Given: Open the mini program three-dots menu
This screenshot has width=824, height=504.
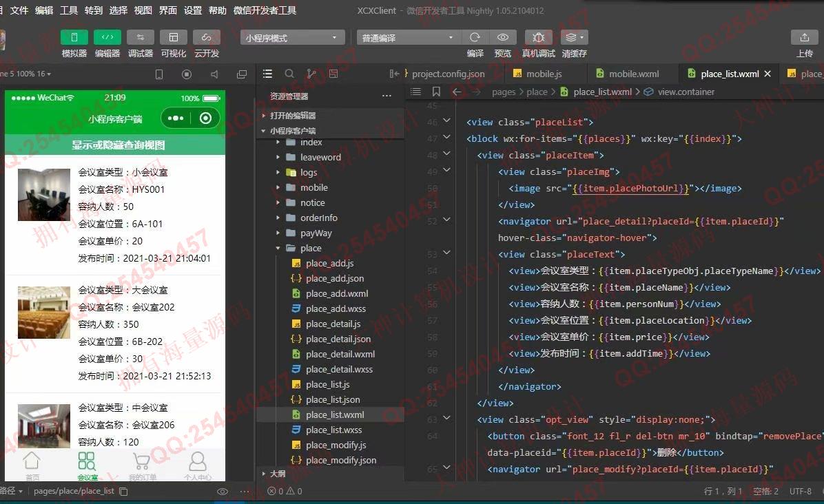Looking at the screenshot, I should click(176, 118).
